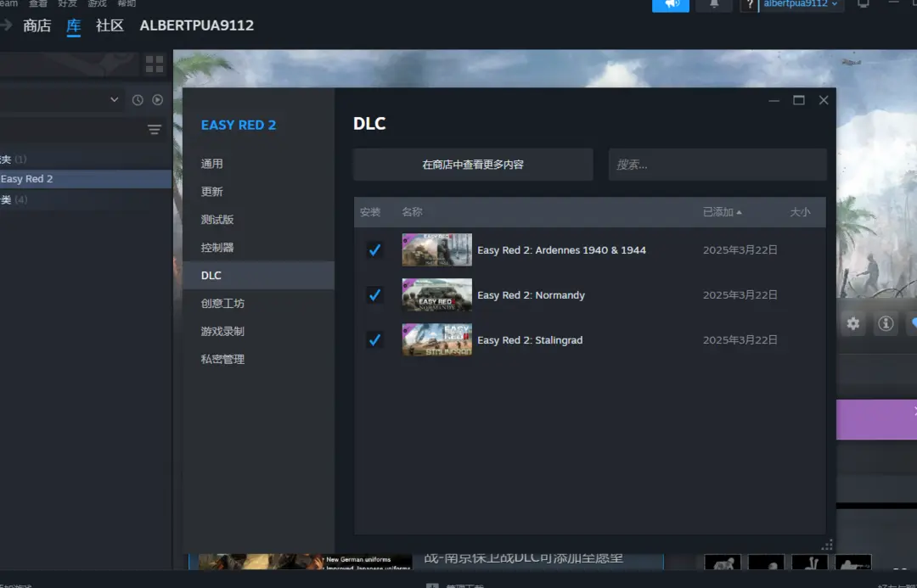
Task: Open the ALBERTPUA9112 profile tab
Action: tap(196, 25)
